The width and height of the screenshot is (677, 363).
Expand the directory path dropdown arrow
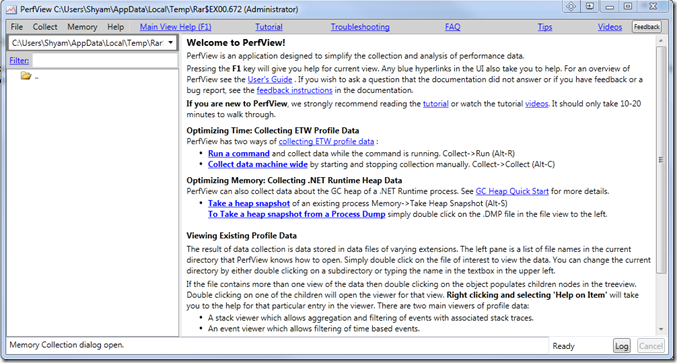[x=171, y=43]
